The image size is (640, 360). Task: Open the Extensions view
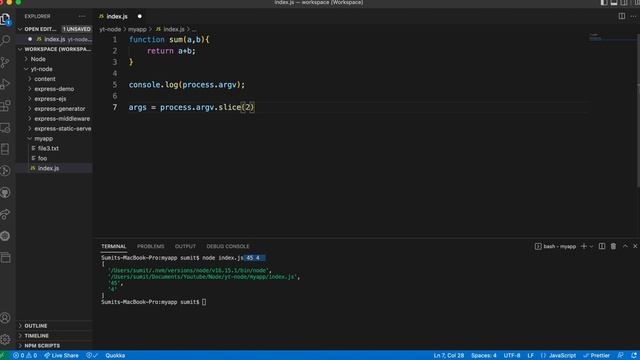(5, 106)
